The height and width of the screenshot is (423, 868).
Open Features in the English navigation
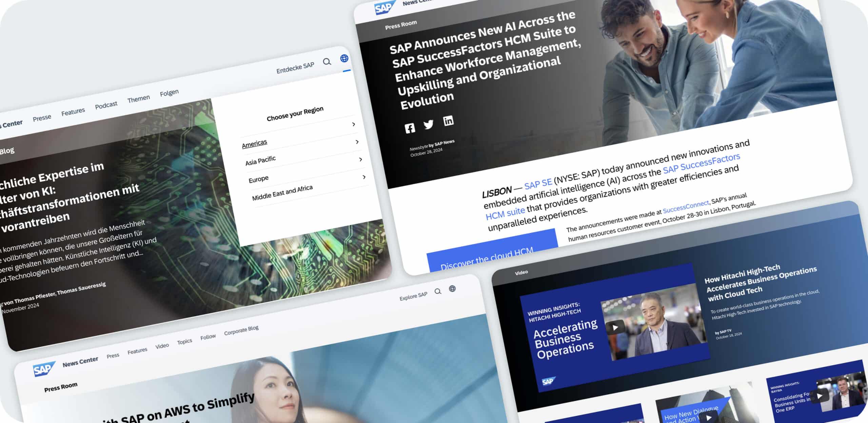point(137,351)
